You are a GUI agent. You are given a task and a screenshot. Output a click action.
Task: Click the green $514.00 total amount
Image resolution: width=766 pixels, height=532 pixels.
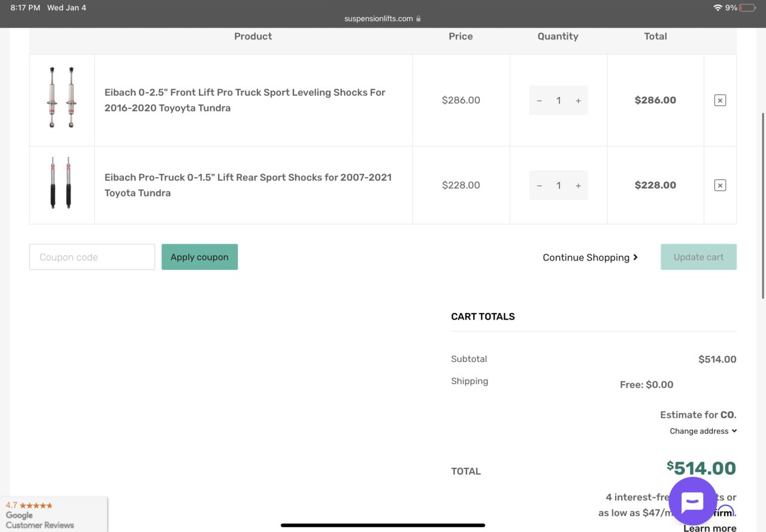click(x=701, y=468)
